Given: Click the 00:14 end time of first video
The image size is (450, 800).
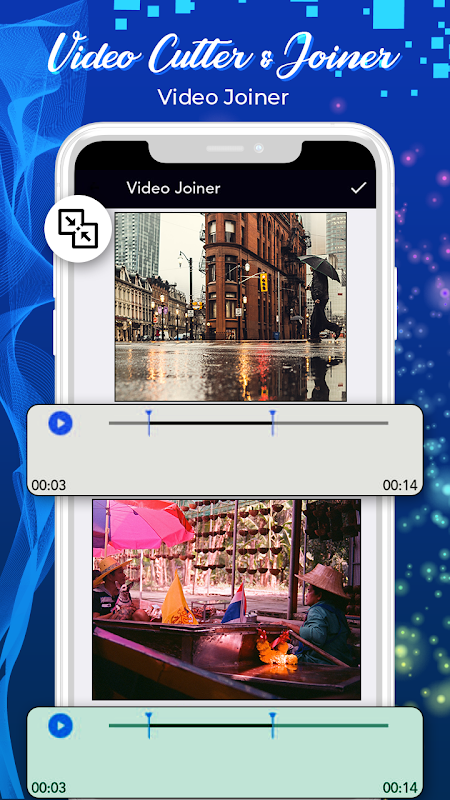Looking at the screenshot, I should click(x=400, y=485).
